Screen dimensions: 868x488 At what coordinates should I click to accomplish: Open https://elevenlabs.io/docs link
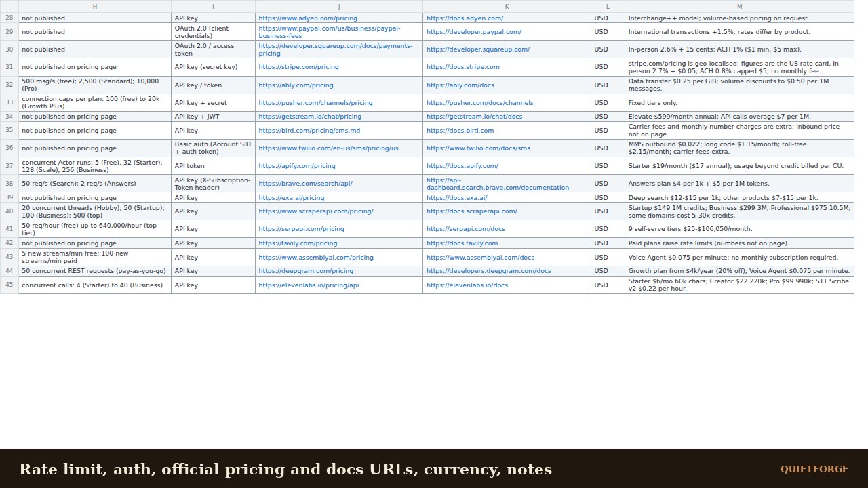467,285
